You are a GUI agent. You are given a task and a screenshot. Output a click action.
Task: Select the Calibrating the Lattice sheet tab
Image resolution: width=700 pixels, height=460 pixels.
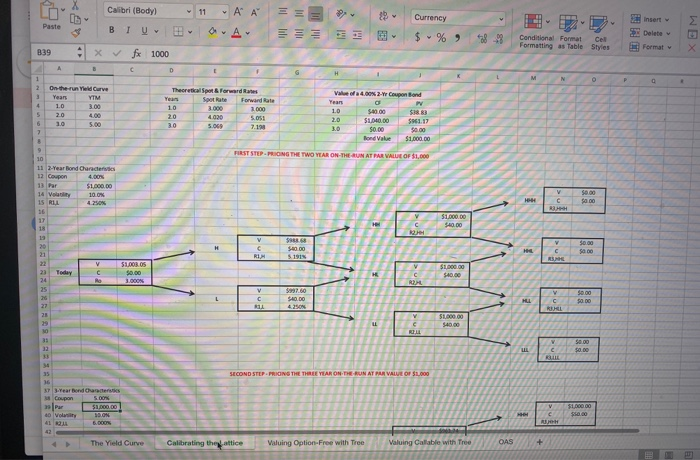click(x=205, y=443)
